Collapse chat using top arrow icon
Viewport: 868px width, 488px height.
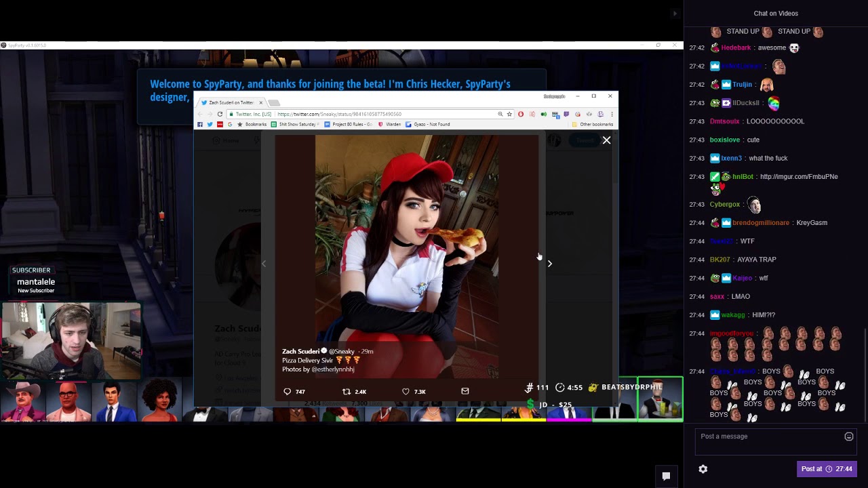click(x=674, y=14)
